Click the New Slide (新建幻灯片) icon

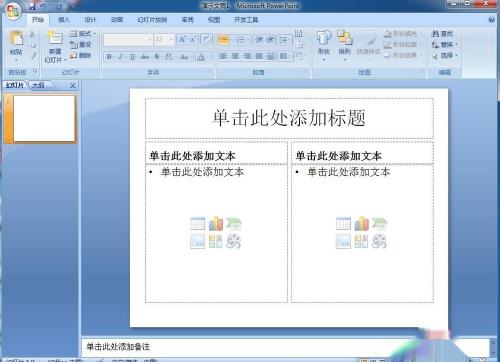click(x=55, y=38)
